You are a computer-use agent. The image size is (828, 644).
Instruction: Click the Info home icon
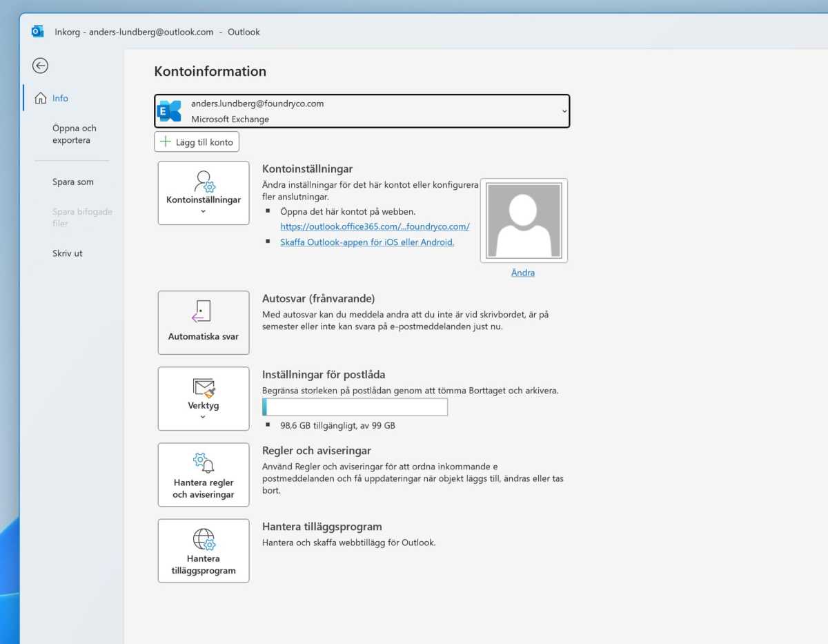(41, 98)
